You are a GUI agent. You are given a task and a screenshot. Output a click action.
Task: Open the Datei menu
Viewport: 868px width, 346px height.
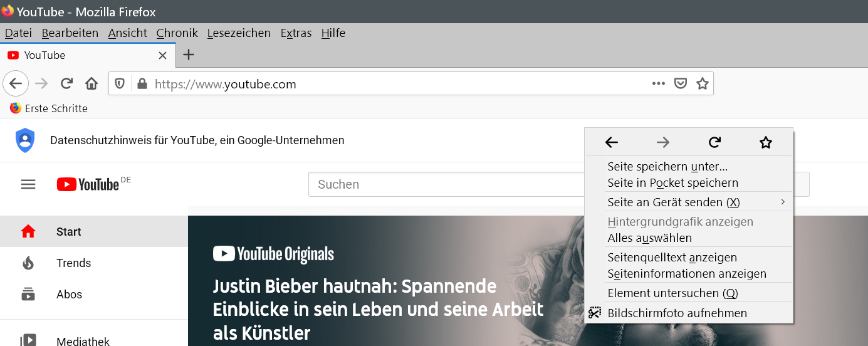coord(18,33)
